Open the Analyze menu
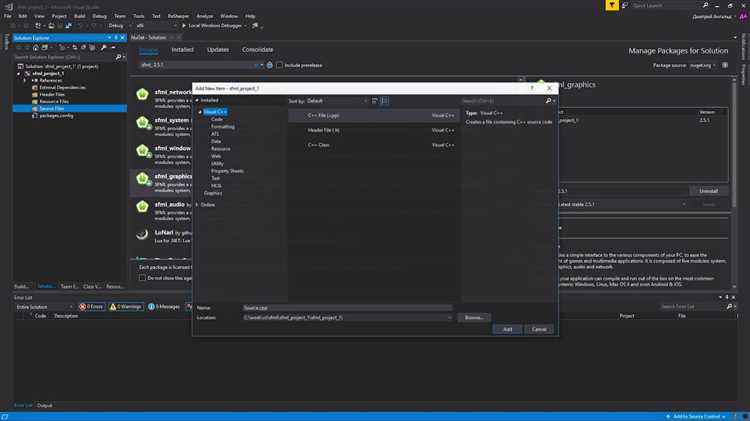This screenshot has height=421, width=750. pos(205,16)
